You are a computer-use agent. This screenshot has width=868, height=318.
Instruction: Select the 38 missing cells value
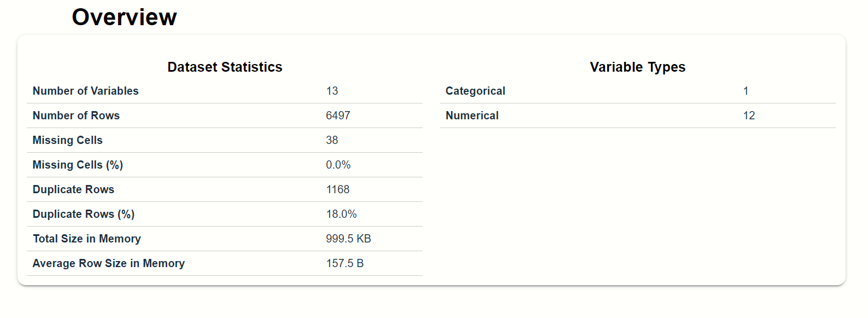point(332,140)
